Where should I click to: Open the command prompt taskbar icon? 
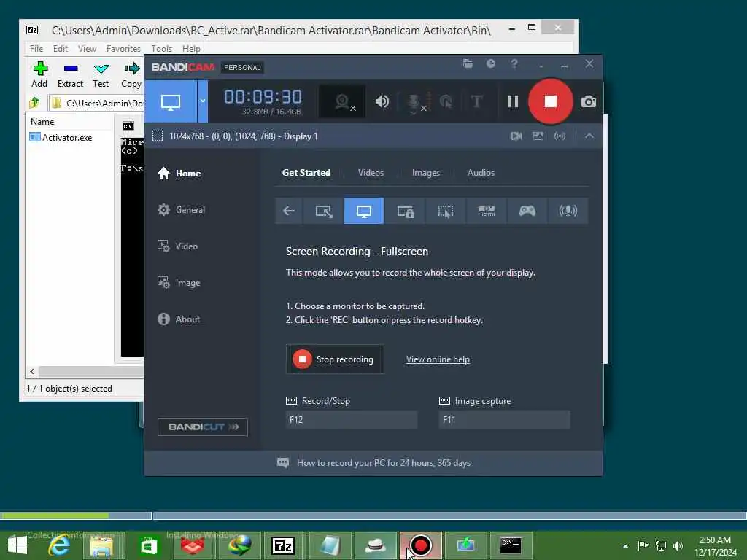(510, 545)
